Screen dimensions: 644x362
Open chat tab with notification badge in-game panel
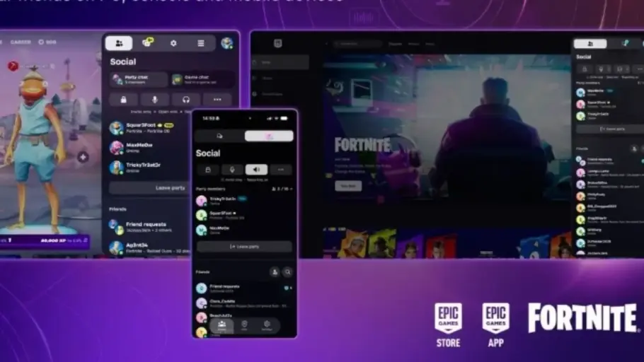point(147,42)
